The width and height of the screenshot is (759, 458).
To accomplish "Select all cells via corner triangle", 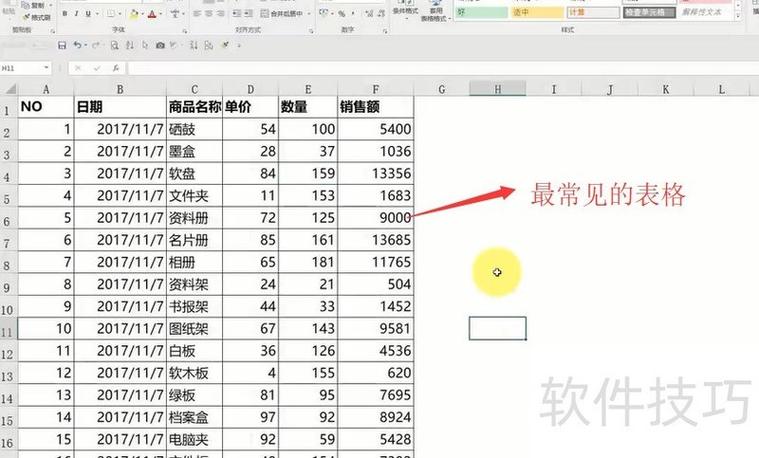I will click(10, 89).
